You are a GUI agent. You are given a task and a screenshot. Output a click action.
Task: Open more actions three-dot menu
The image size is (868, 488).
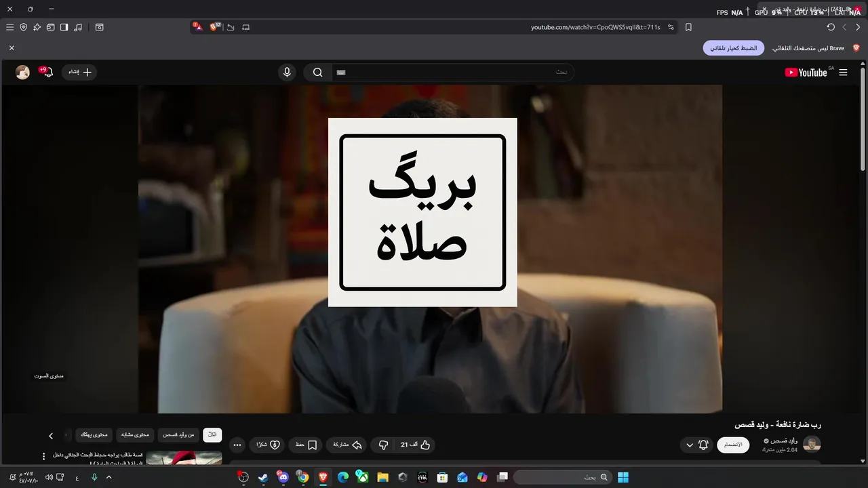coord(237,445)
